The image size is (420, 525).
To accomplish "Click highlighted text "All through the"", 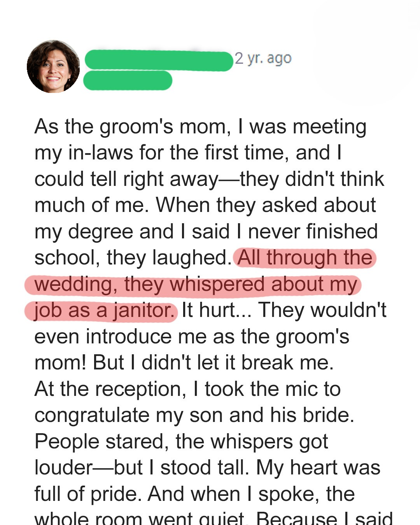I will [x=305, y=258].
